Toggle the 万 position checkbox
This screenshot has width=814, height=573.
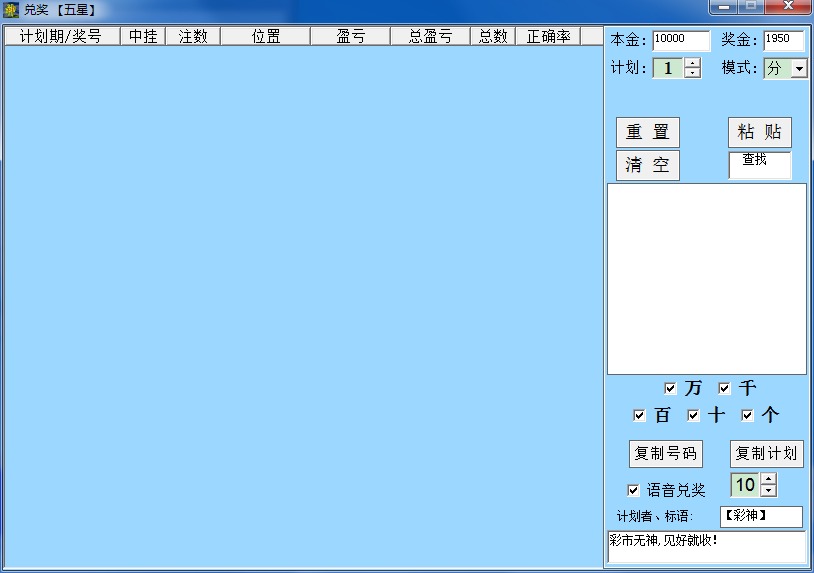coord(670,388)
